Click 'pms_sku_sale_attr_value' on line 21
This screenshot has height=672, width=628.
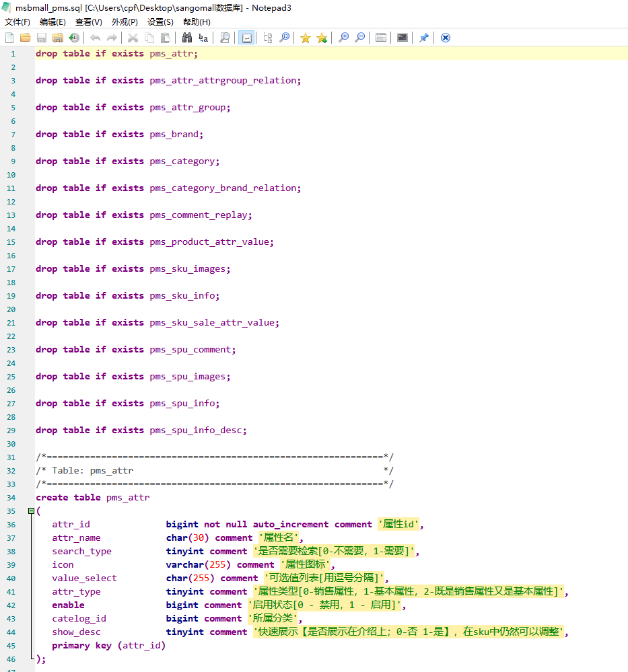[x=211, y=323]
